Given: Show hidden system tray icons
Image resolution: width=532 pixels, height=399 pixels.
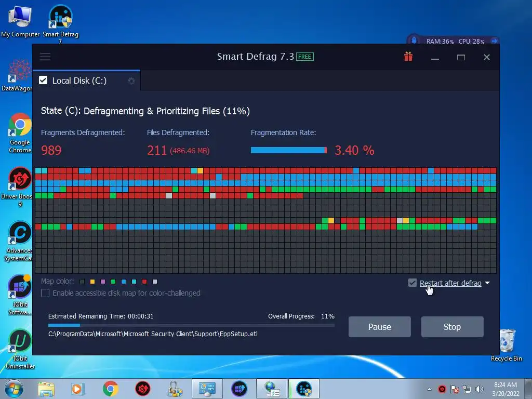Looking at the screenshot, I should click(429, 389).
